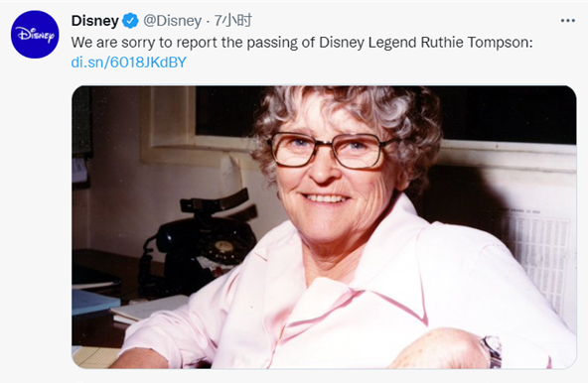The width and height of the screenshot is (588, 383).
Task: Open the three-dot more options menu
Action: tap(568, 21)
